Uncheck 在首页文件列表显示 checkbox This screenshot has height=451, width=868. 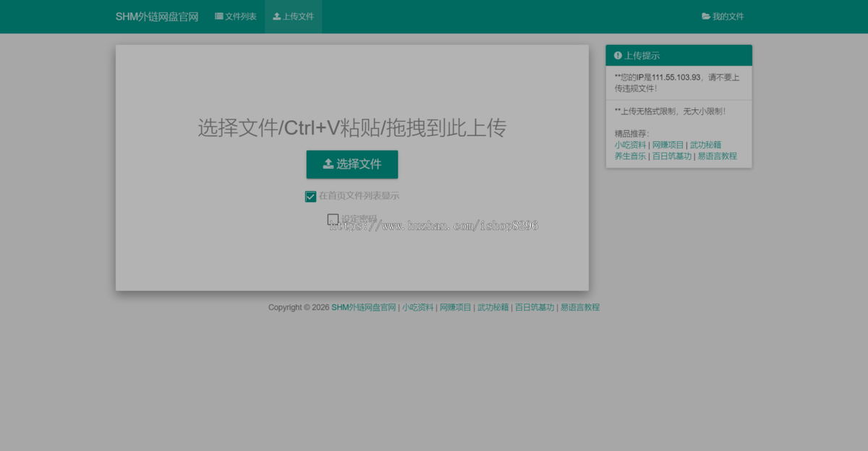pyautogui.click(x=310, y=196)
